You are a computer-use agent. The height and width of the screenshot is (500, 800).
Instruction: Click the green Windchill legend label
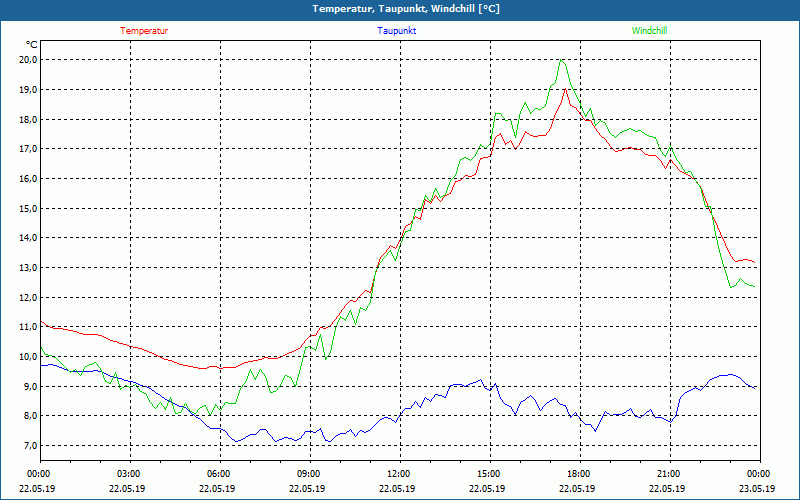[x=649, y=31]
